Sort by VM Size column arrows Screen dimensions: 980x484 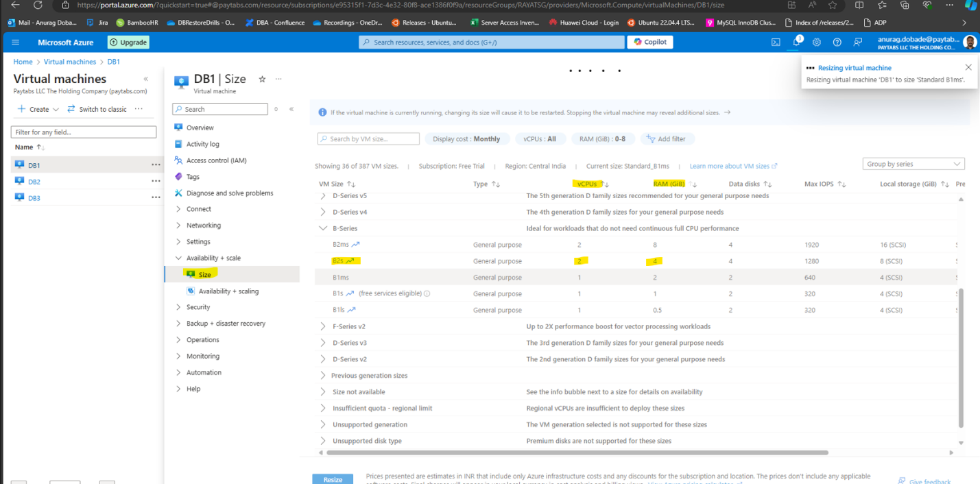point(351,184)
